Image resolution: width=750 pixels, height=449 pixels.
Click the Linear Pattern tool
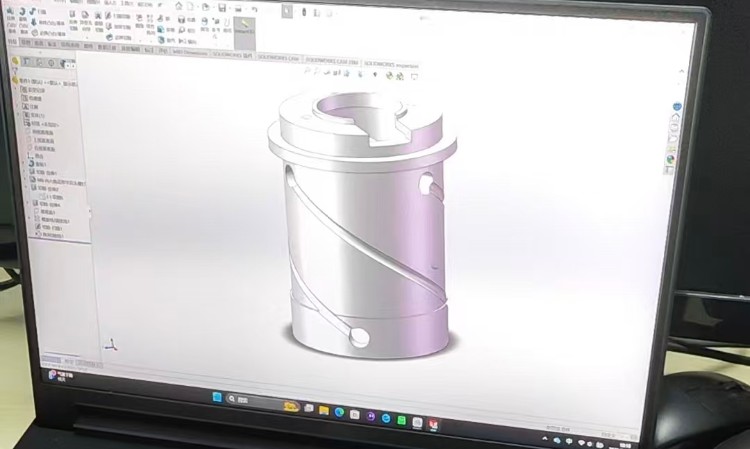(x=150, y=23)
